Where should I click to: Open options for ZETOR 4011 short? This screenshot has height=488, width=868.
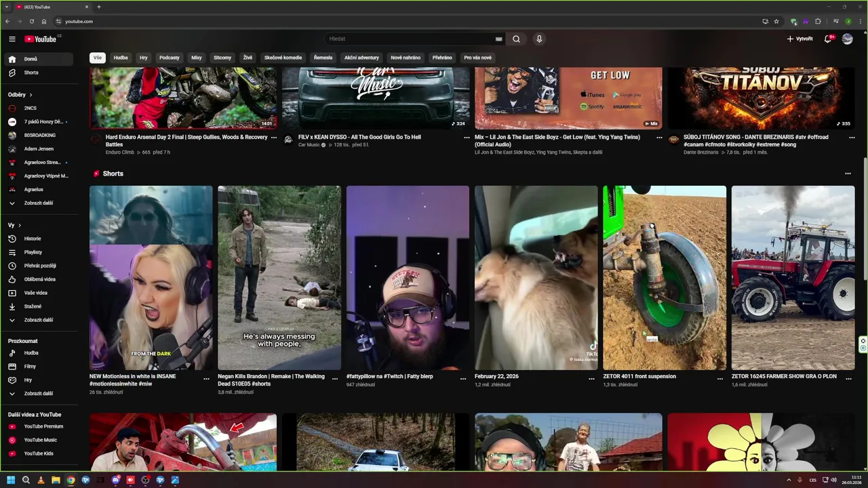(720, 379)
